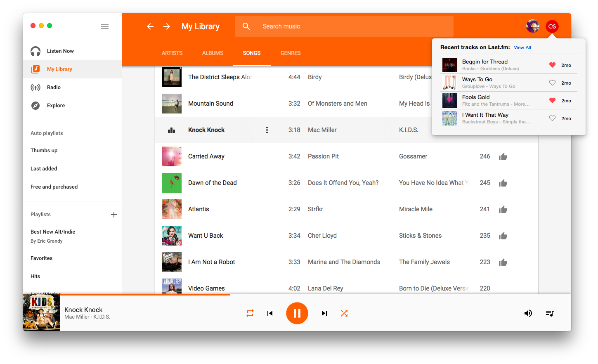Click artist Cher Lloyd
This screenshot has width=598, height=364.
(322, 236)
